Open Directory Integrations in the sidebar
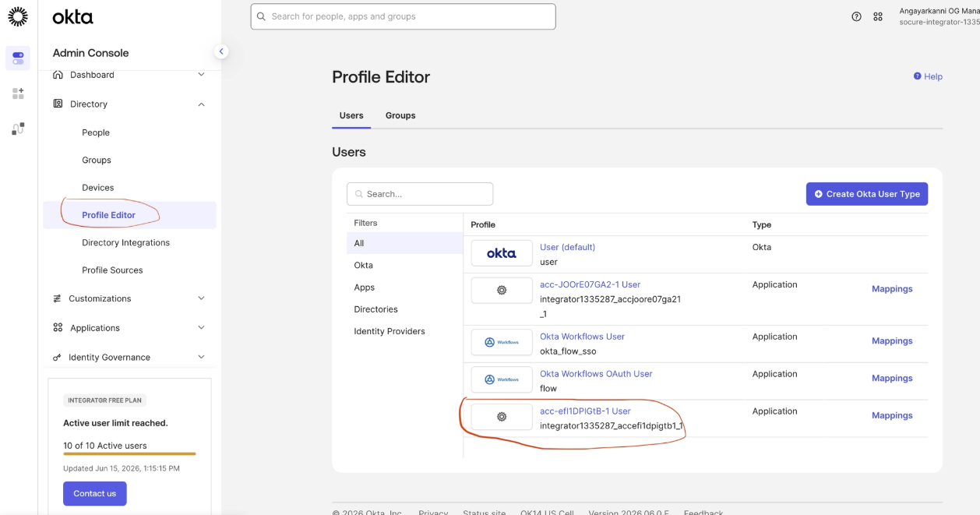Viewport: 980px width, 515px height. (125, 242)
